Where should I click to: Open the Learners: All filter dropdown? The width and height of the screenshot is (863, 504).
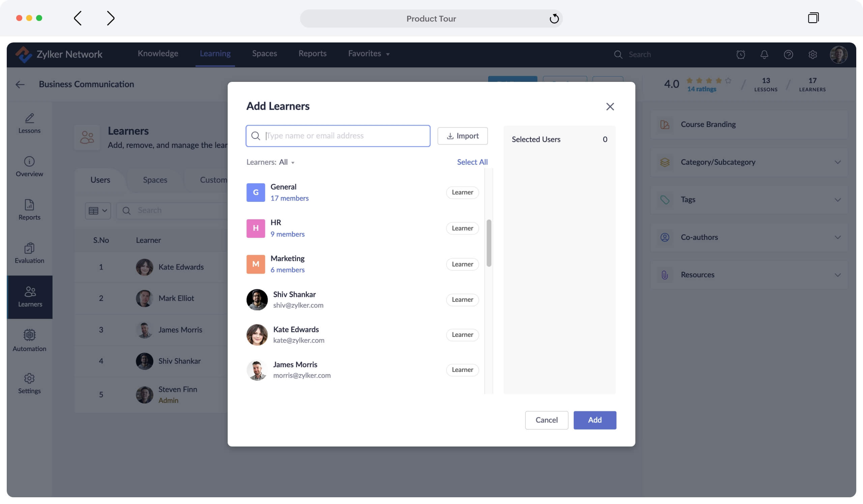point(271,162)
